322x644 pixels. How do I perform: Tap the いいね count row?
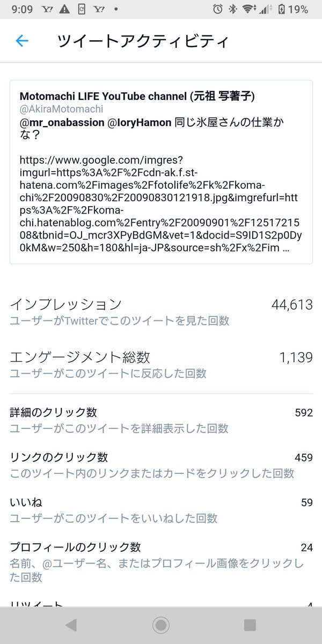(161, 510)
